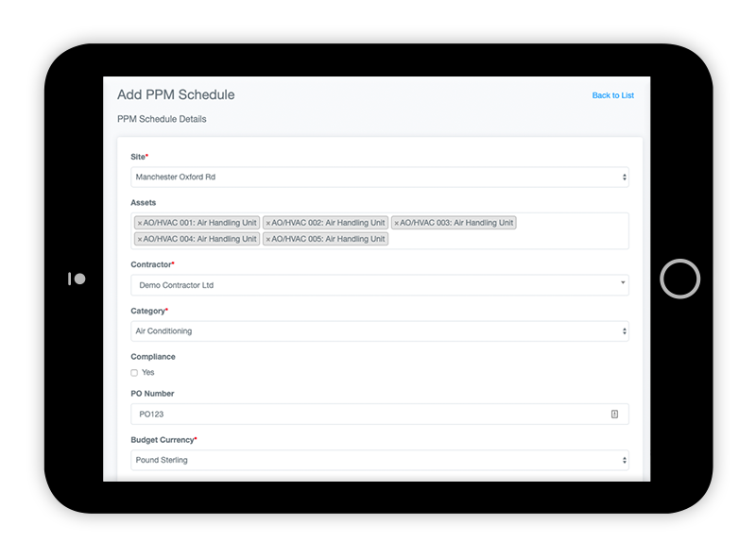Open the Budget Currency dropdown
The image size is (756, 559).
(380, 460)
